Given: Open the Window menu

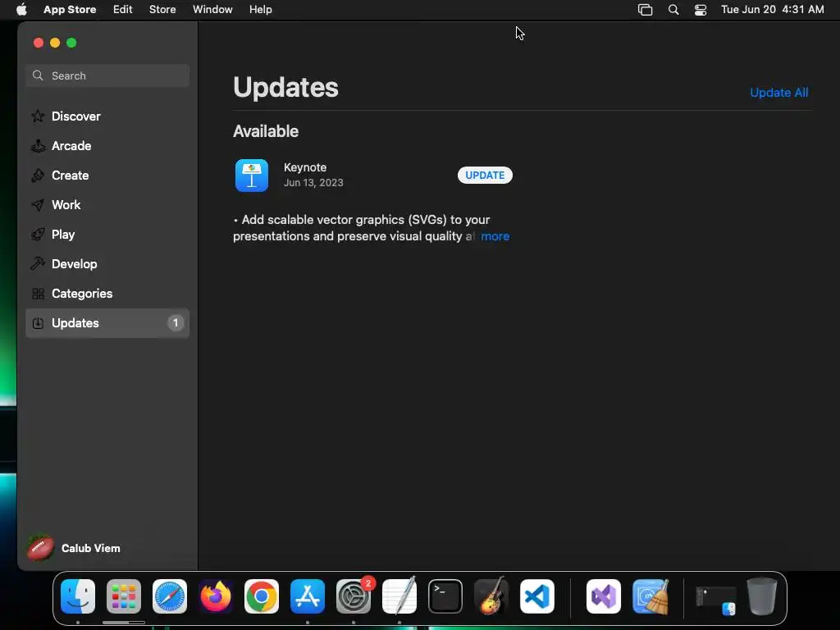Looking at the screenshot, I should (x=212, y=10).
